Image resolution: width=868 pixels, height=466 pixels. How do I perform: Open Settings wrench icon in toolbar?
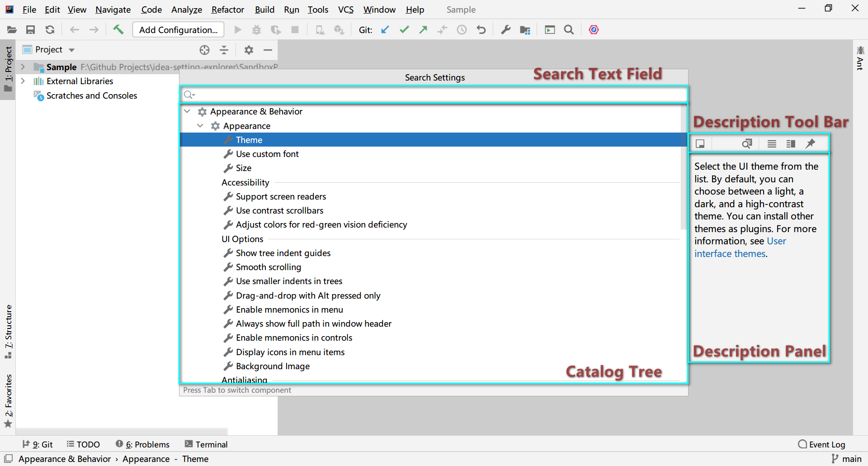point(505,30)
